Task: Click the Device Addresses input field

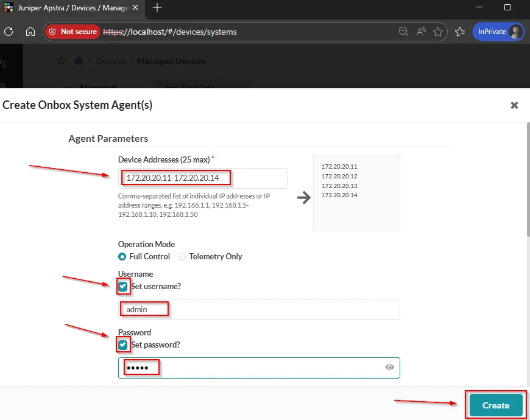Action: [x=201, y=178]
